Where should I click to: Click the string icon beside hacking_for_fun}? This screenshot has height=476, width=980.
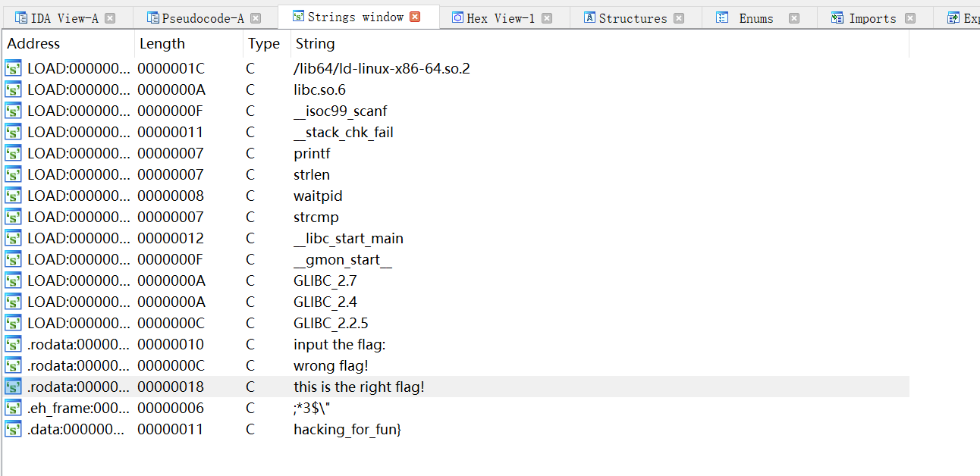[13, 430]
